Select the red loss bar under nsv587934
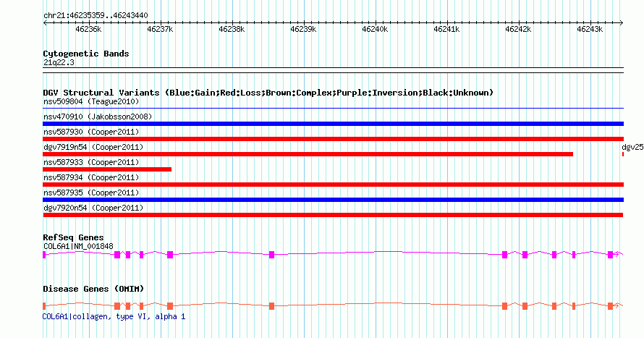Screen dimensions: 644x338 (333, 185)
